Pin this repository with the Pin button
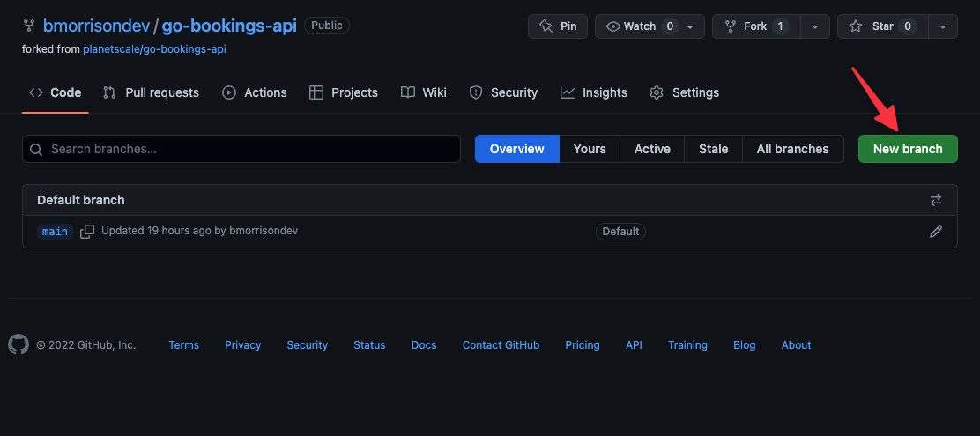 pyautogui.click(x=558, y=26)
